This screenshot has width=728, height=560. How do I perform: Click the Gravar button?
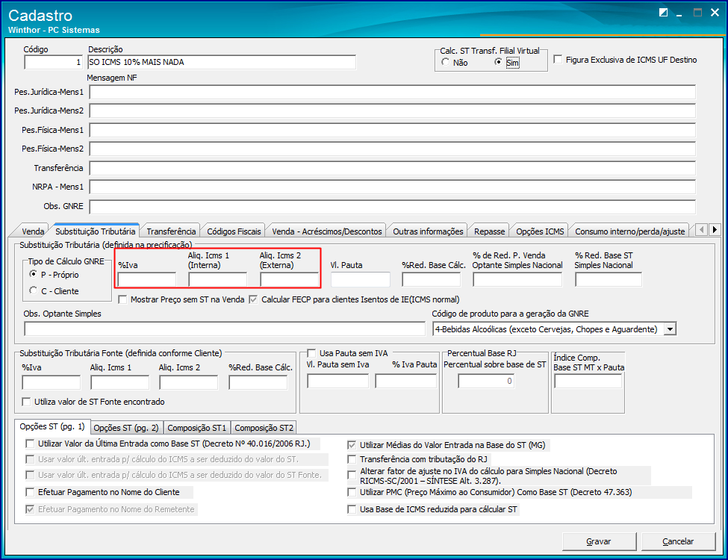click(x=599, y=541)
